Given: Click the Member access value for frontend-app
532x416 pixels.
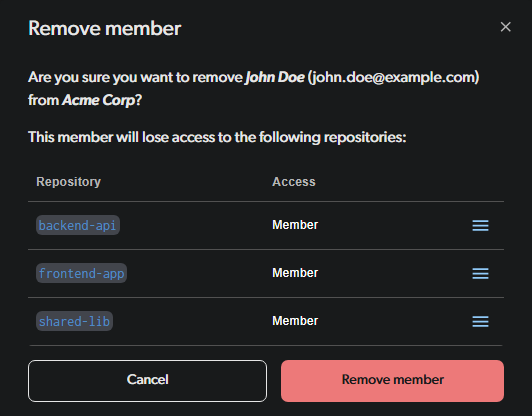Looking at the screenshot, I should (x=295, y=273).
